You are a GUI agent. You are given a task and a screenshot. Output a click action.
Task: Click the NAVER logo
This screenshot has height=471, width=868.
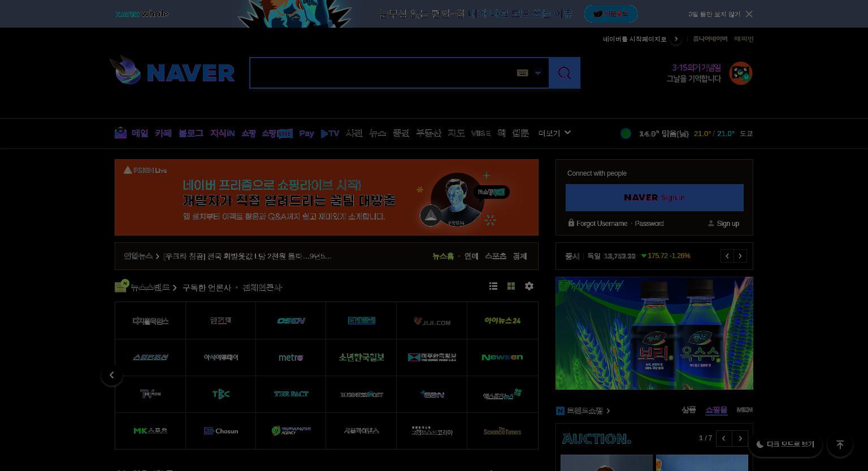(x=190, y=73)
